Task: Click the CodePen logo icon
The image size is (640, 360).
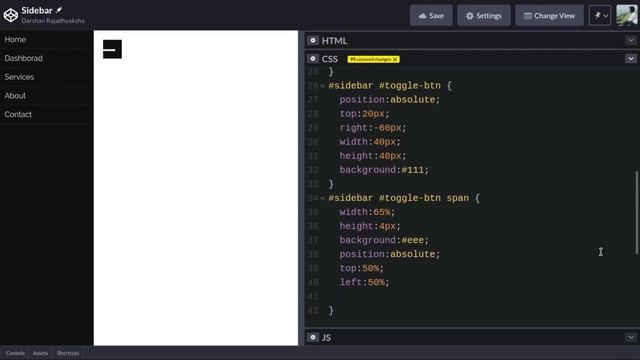Action: pyautogui.click(x=11, y=15)
